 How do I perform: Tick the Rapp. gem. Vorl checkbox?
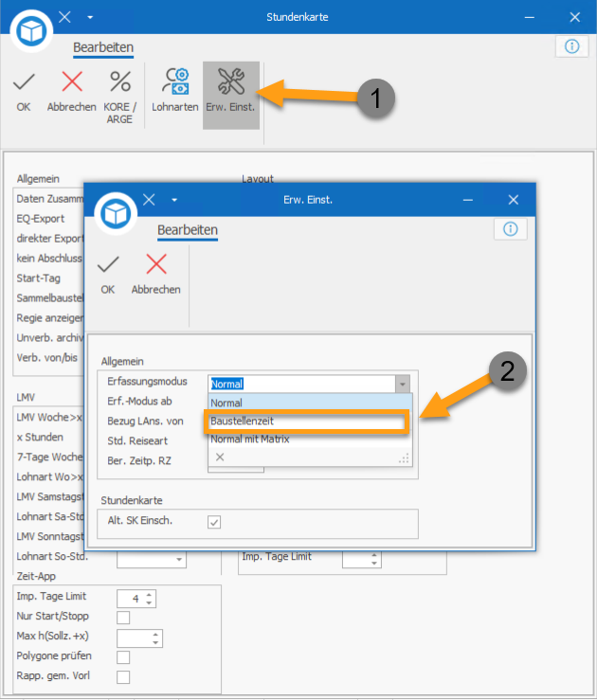[x=123, y=677]
